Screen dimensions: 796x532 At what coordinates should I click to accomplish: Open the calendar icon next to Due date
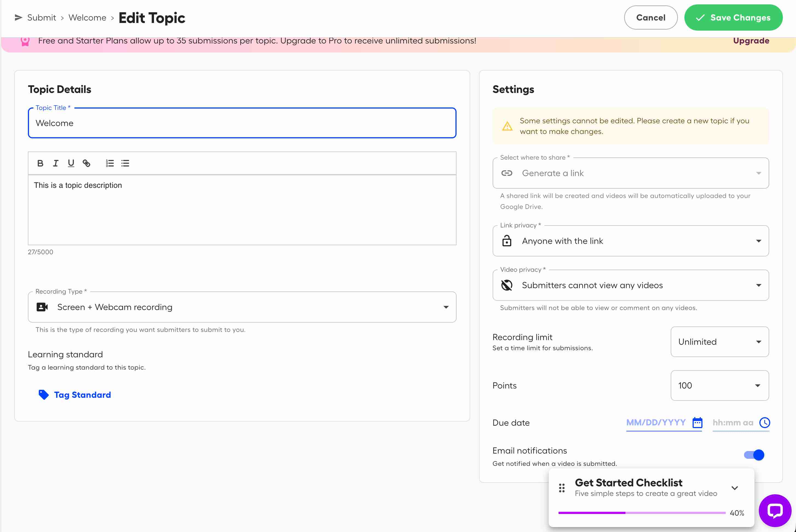(x=698, y=422)
